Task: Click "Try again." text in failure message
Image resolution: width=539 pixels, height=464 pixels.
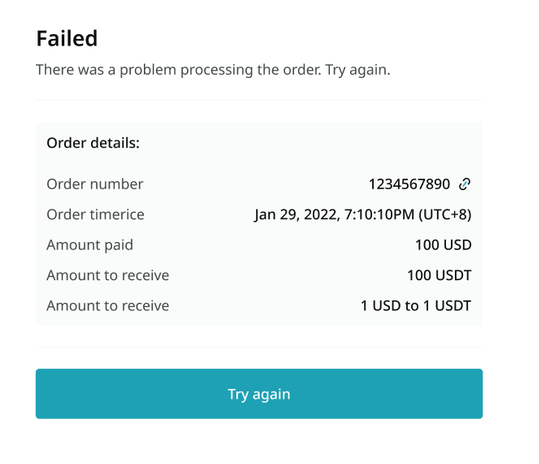Action: click(358, 70)
